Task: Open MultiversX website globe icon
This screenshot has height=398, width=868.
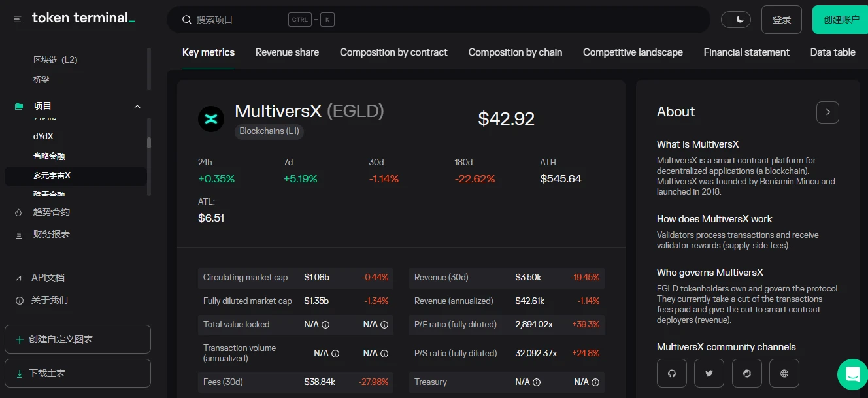Action: (x=784, y=374)
